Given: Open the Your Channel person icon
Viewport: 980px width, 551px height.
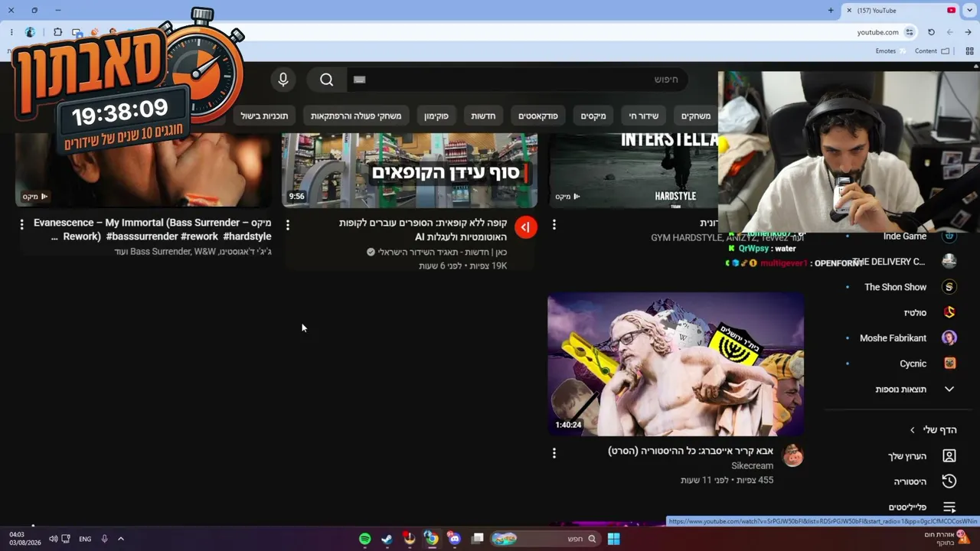Looking at the screenshot, I should 949,456.
